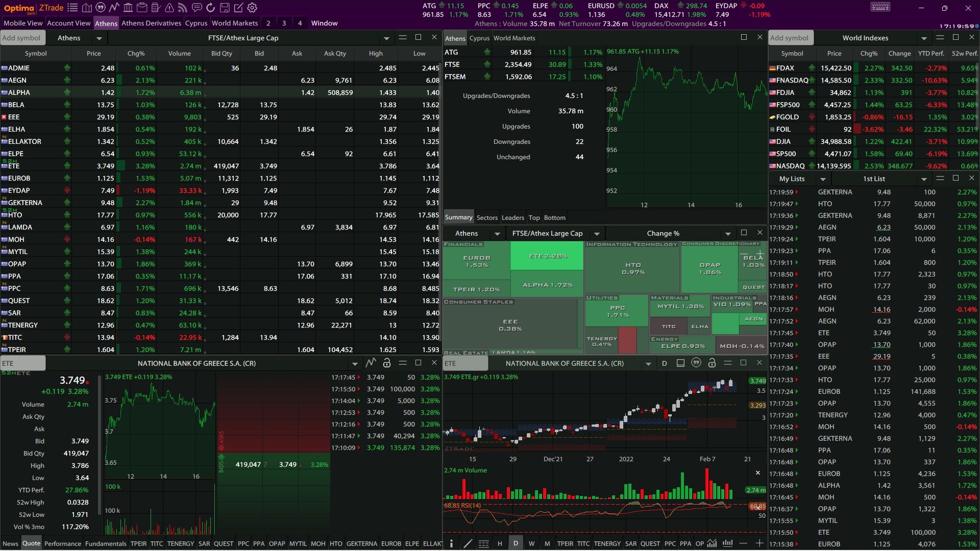The image size is (980, 551).
Task: Click the bar chart type icon in chart toolbar
Action: coord(728,543)
